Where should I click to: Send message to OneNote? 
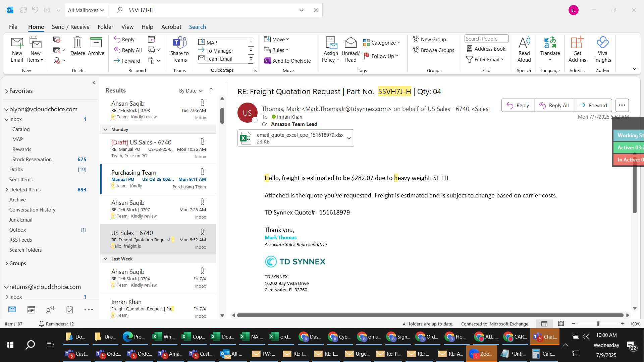tap(287, 61)
